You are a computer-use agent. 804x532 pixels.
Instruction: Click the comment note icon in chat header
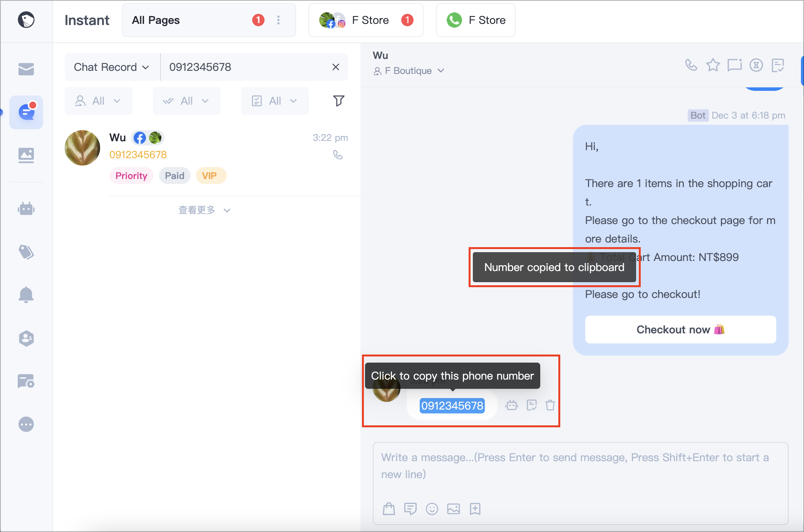click(x=734, y=65)
